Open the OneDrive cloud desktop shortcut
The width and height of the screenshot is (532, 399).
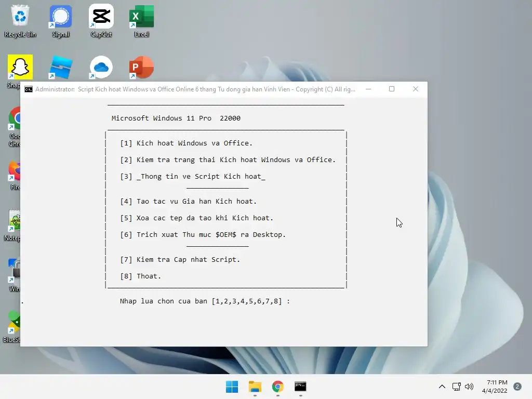pyautogui.click(x=101, y=68)
